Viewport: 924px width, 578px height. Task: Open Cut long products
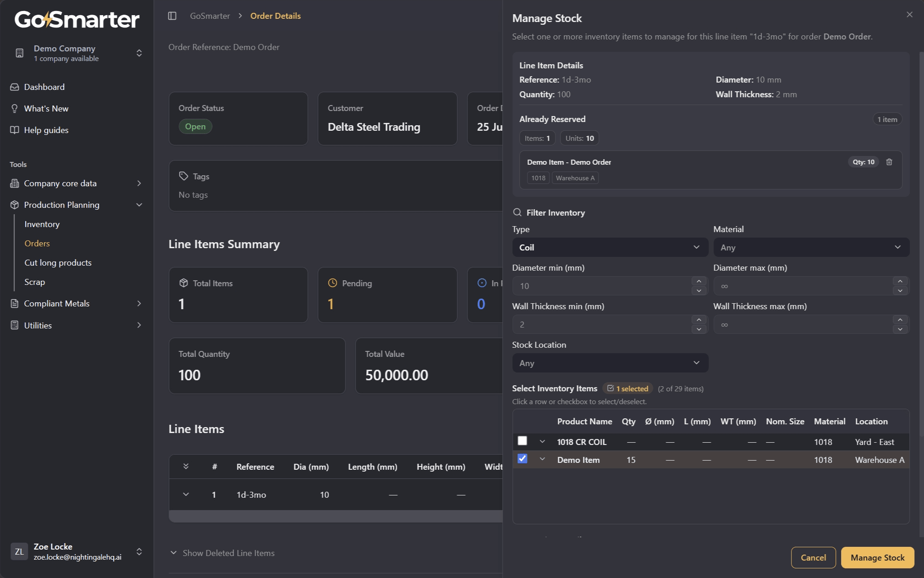[58, 263]
